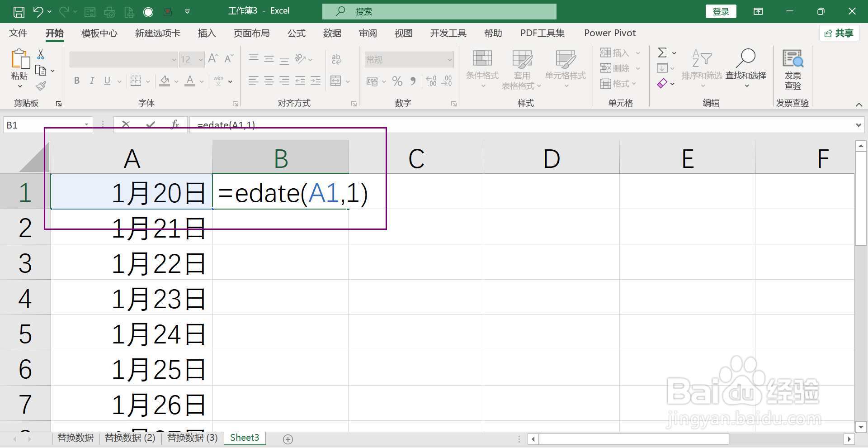Add a new sheet with plus button
Screen dimensions: 868x448
(x=288, y=439)
